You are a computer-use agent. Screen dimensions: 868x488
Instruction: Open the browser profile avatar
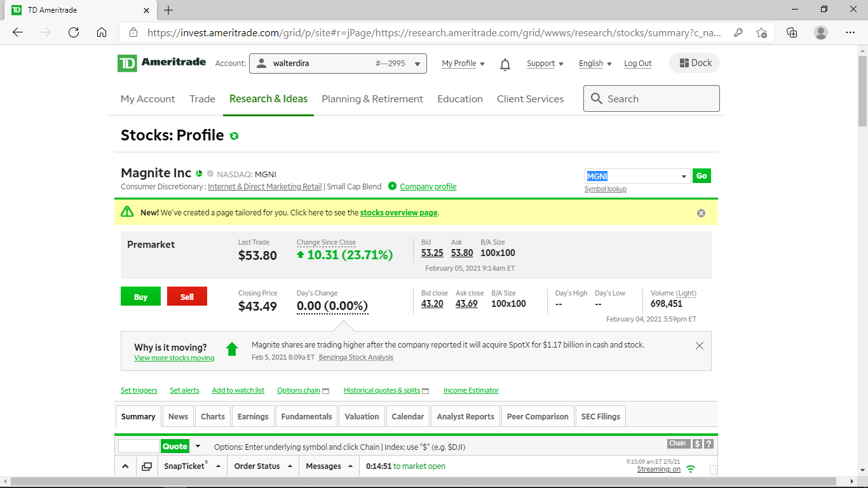coord(821,32)
